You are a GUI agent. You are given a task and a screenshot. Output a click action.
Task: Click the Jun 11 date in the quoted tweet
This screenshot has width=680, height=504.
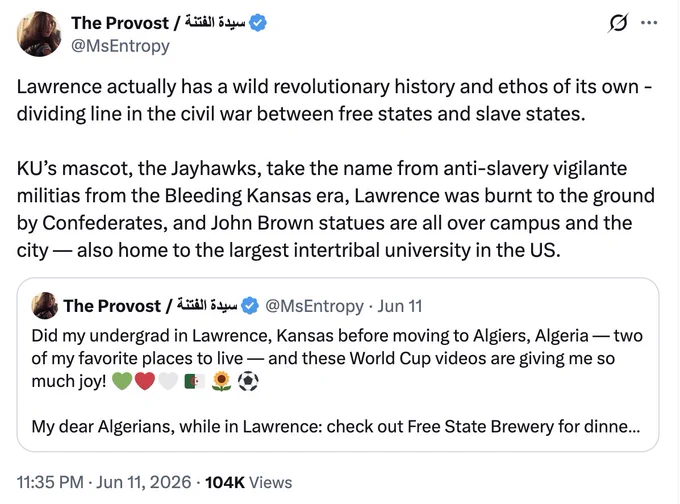pos(399,306)
